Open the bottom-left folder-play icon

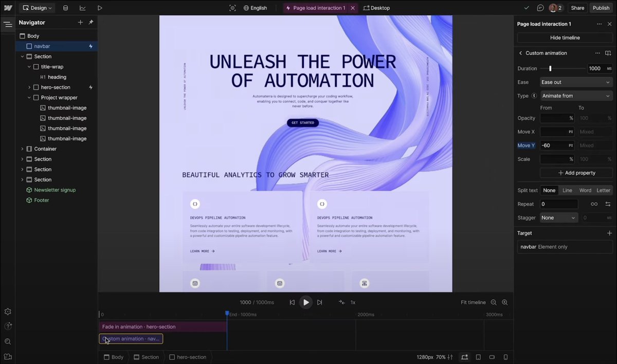coord(8,356)
